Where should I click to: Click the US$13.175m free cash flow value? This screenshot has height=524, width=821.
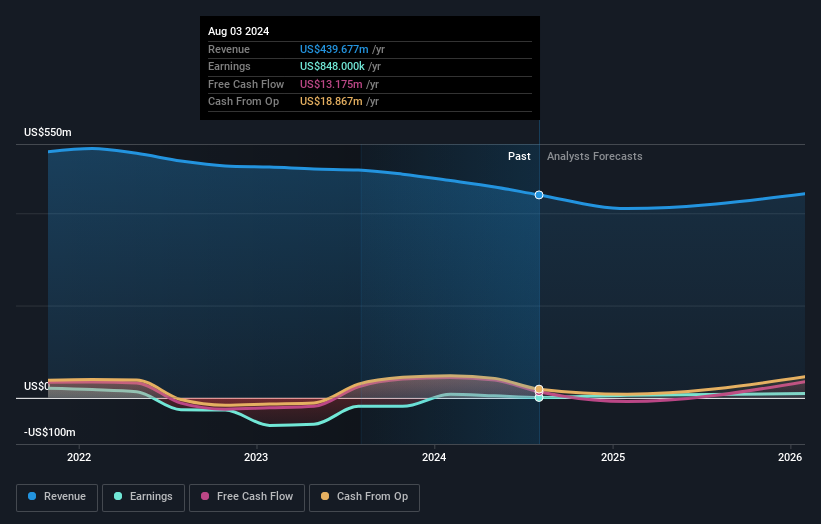point(331,84)
